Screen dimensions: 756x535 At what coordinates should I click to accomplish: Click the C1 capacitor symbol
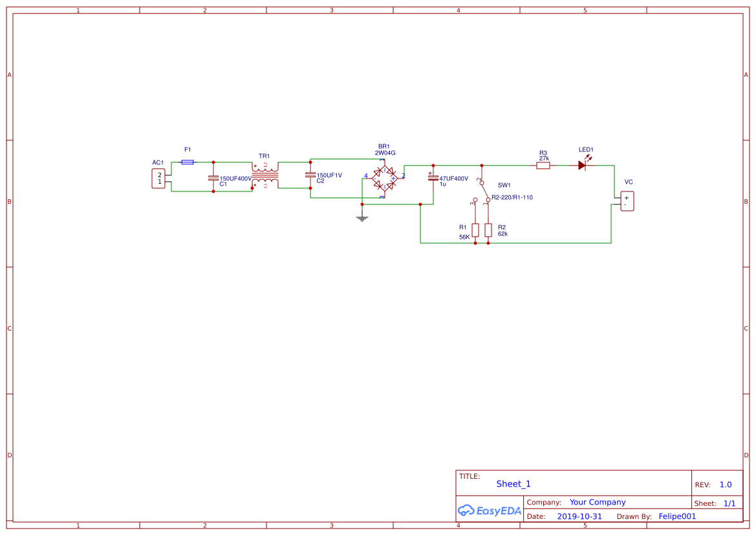point(213,178)
